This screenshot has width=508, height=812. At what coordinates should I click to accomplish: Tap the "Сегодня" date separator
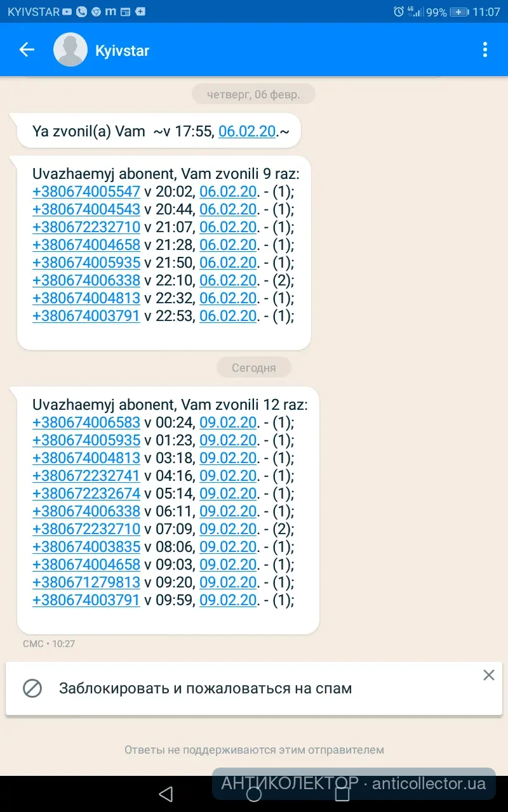[254, 367]
